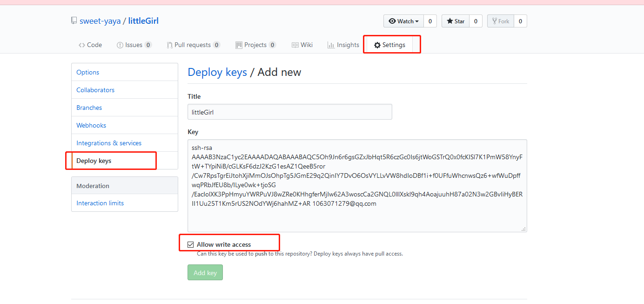Viewport: 644px width, 304px height.
Task: Open Options in settings sidebar
Action: click(x=125, y=72)
